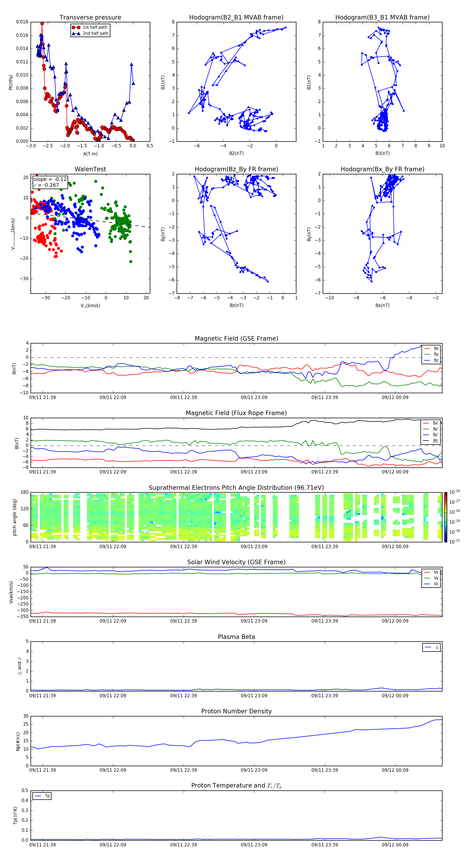The image size is (473, 868).
Task: Click the "Tp(10^6K)" y-axis label
Action: coord(15,815)
